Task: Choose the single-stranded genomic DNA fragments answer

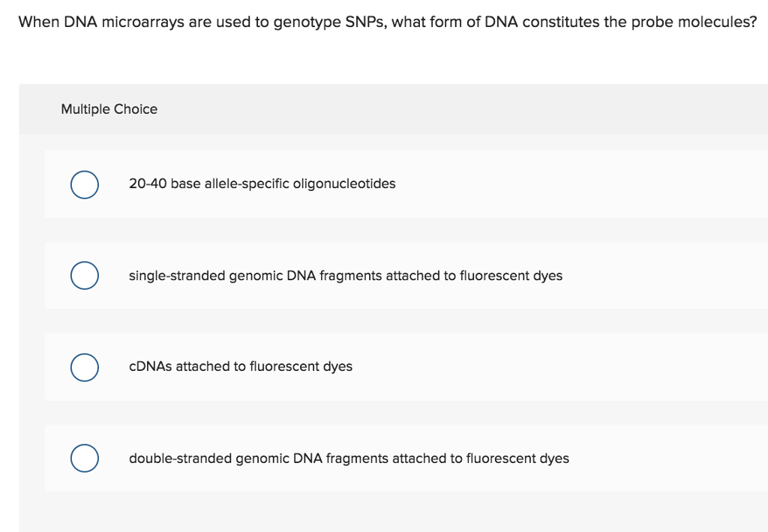Action: 345,275
